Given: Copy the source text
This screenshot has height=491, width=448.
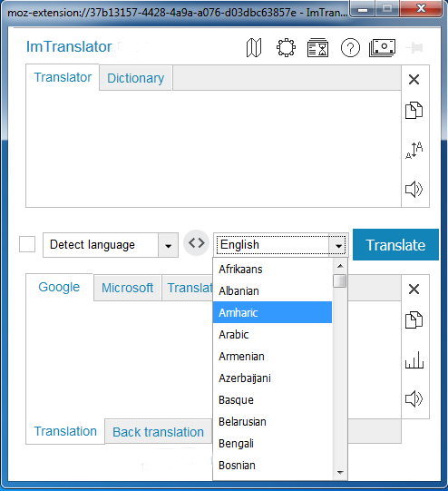Looking at the screenshot, I should (414, 110).
